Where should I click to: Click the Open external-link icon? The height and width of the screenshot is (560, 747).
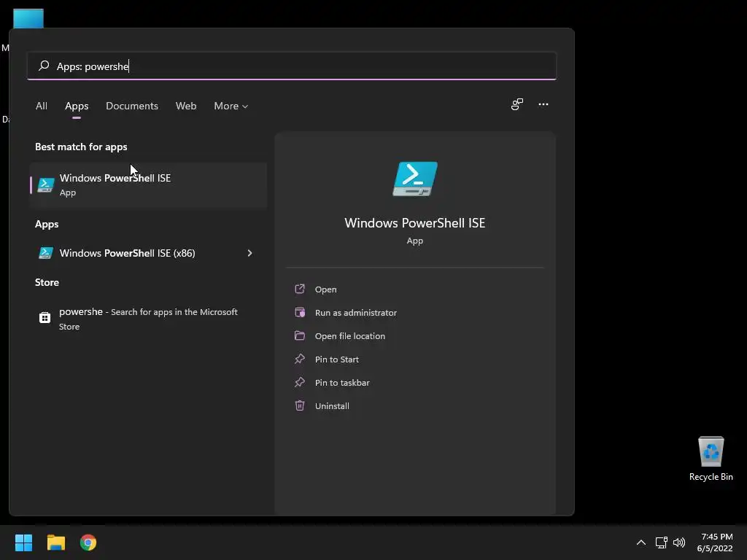click(x=300, y=289)
